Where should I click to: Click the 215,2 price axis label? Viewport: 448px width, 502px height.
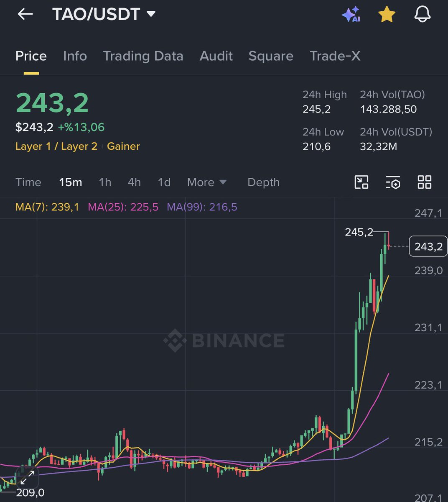(x=428, y=442)
